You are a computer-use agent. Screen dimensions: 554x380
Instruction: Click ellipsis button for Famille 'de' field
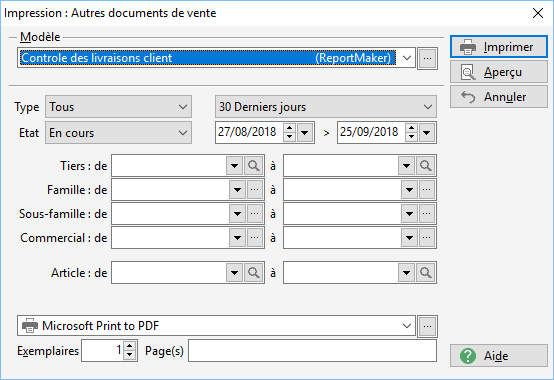pyautogui.click(x=255, y=190)
